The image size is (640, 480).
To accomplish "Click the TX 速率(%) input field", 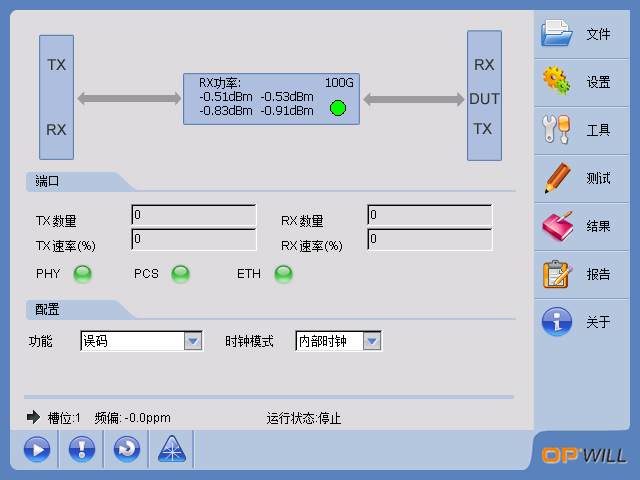I will 194,239.
